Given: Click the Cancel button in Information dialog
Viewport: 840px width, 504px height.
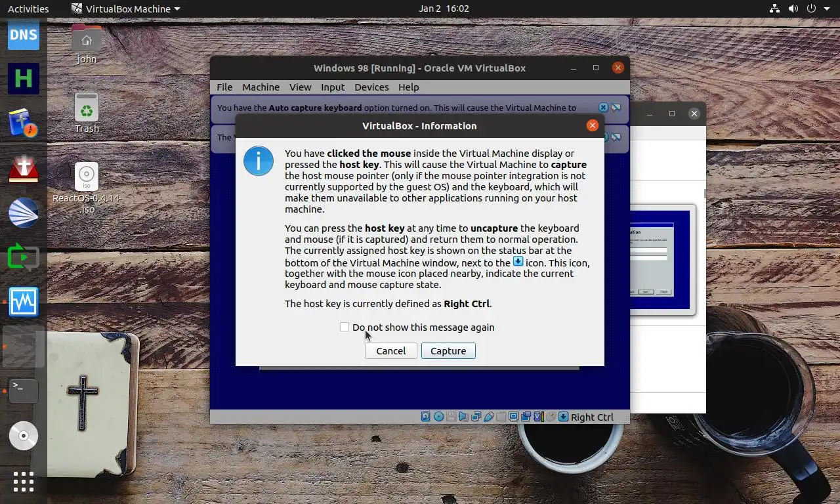Looking at the screenshot, I should [x=390, y=350].
